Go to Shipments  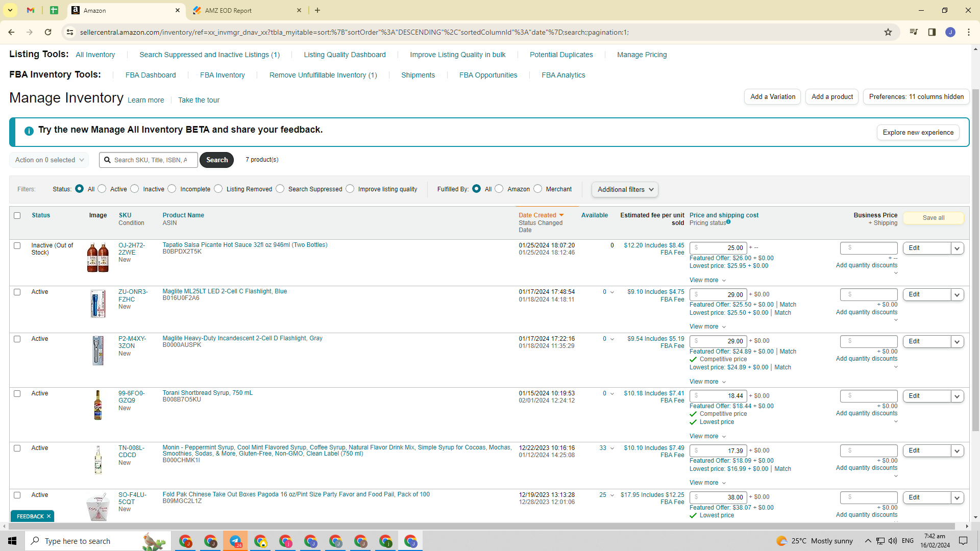coord(418,75)
